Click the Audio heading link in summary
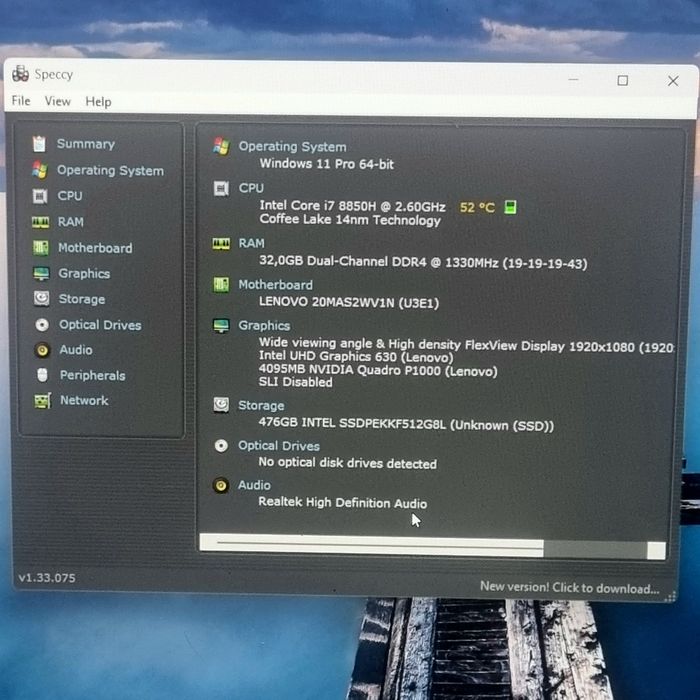Viewport: 700px width, 700px height. click(254, 485)
